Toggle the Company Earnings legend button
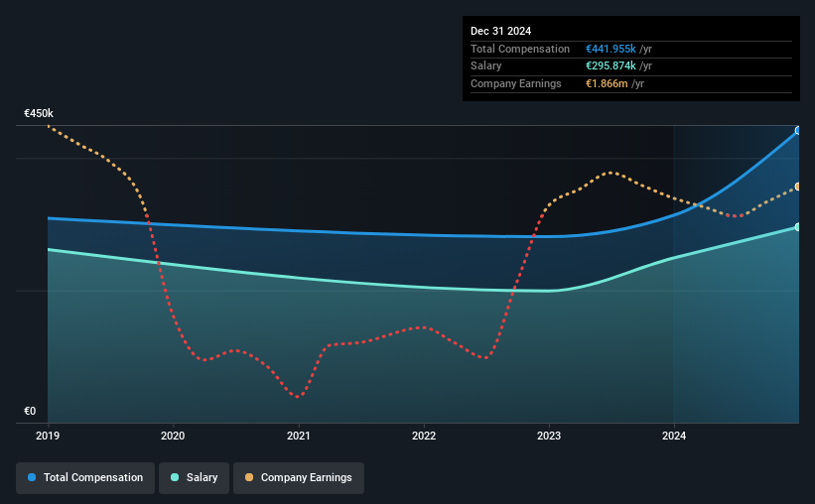 tap(299, 478)
